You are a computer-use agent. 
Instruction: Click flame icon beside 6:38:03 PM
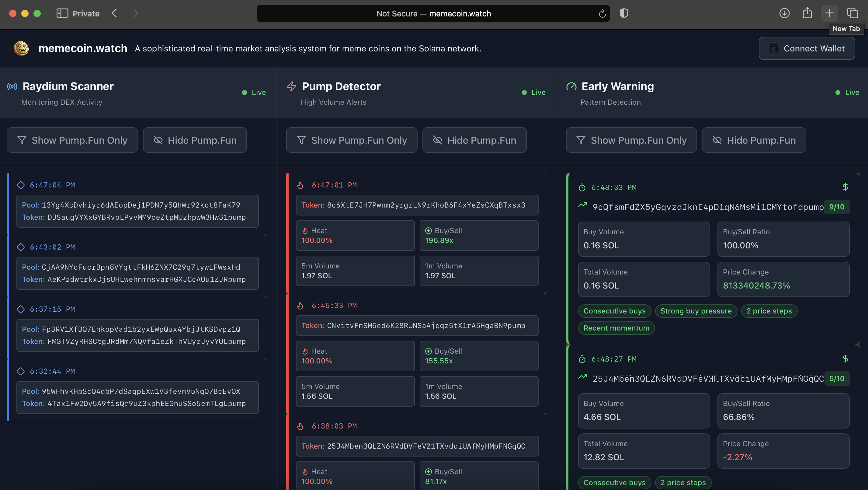(300, 426)
